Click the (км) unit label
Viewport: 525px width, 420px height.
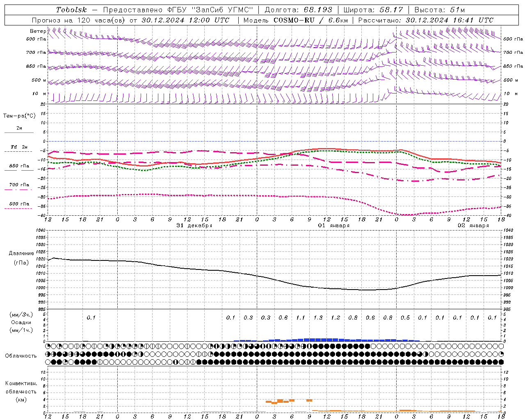21,399
